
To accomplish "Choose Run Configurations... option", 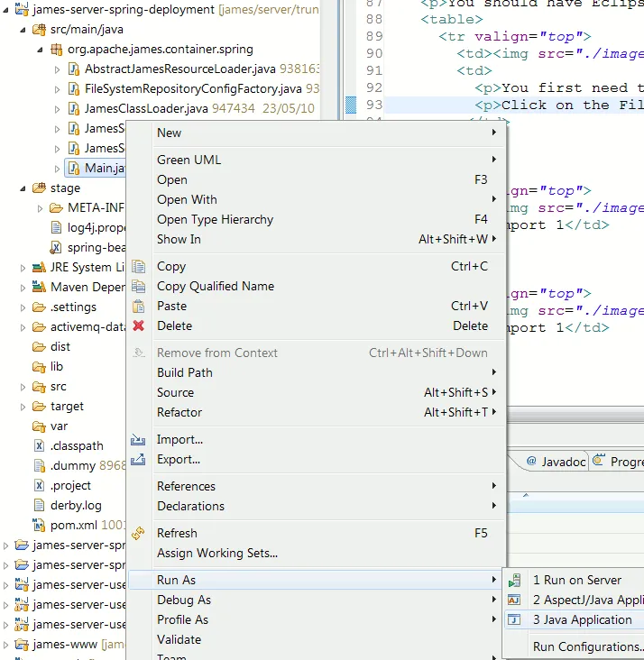I will tap(587, 646).
